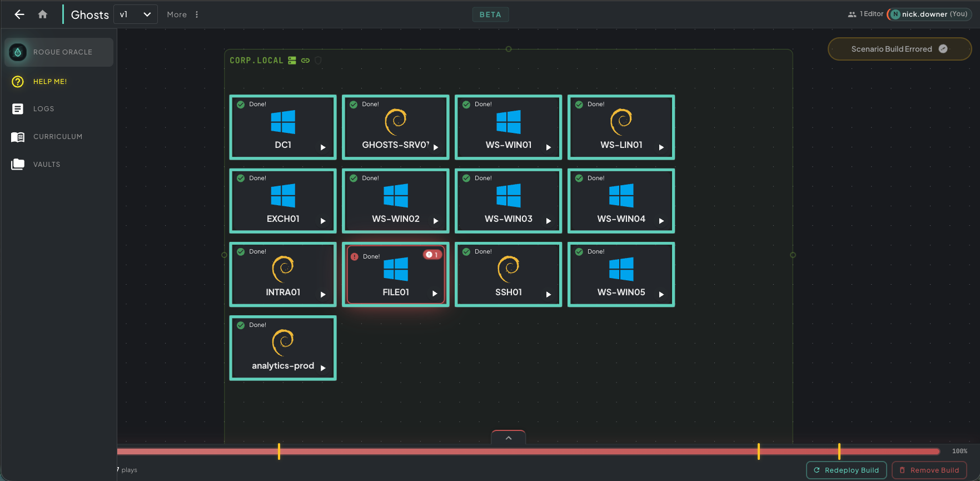Open the nick.downer user chip

929,14
